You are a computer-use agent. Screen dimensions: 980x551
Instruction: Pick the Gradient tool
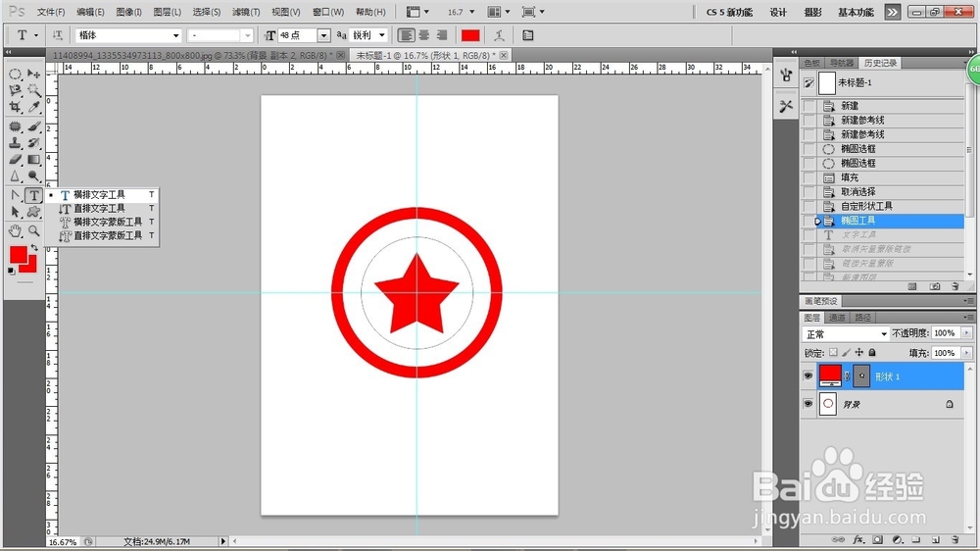(x=33, y=160)
